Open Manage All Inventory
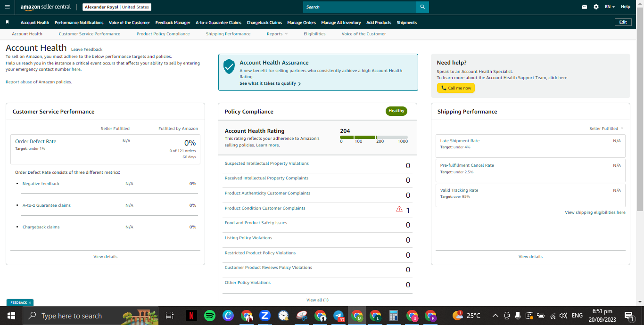Image resolution: width=644 pixels, height=325 pixels. (341, 22)
